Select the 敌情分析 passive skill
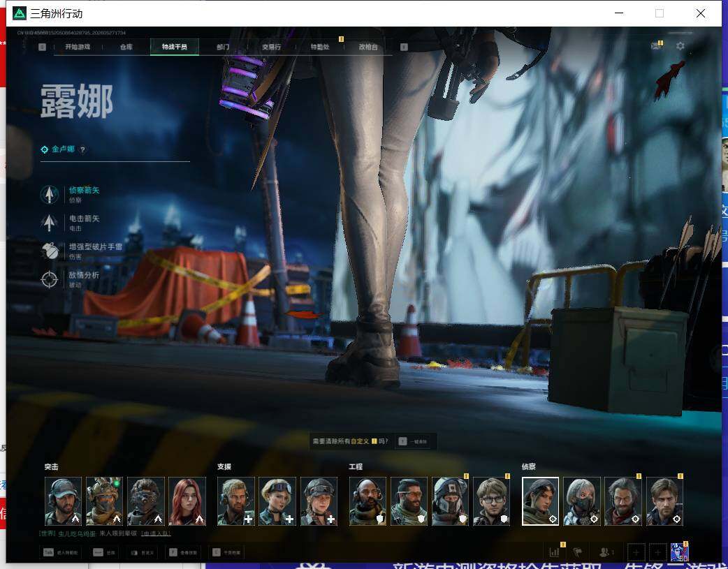The height and width of the screenshot is (569, 728). click(x=70, y=279)
